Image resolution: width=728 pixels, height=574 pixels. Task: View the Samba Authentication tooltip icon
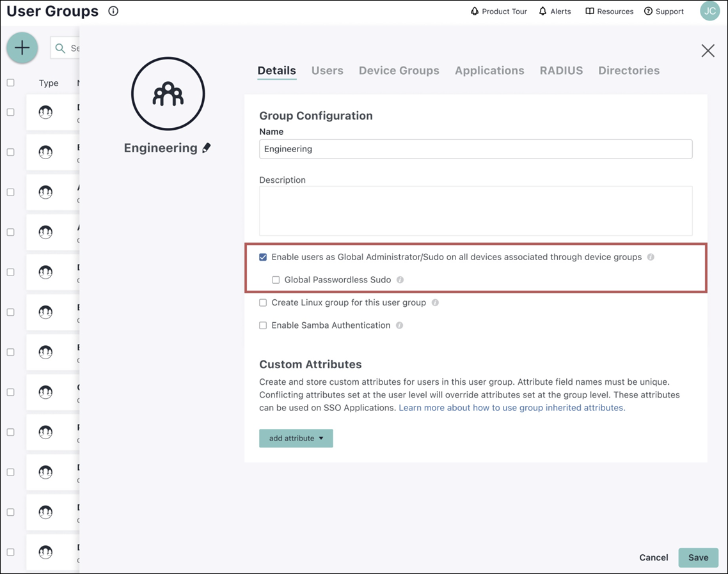[399, 325]
